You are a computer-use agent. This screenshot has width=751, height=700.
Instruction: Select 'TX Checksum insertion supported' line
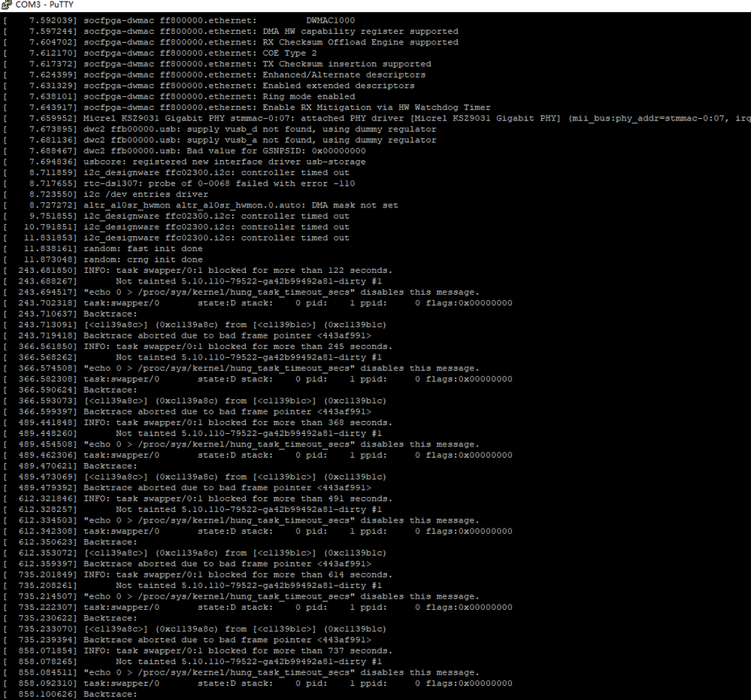pyautogui.click(x=217, y=64)
